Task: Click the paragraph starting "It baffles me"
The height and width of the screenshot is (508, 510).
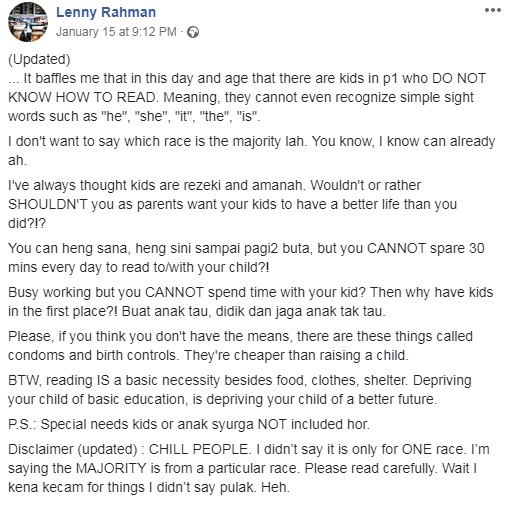Action: 247,97
